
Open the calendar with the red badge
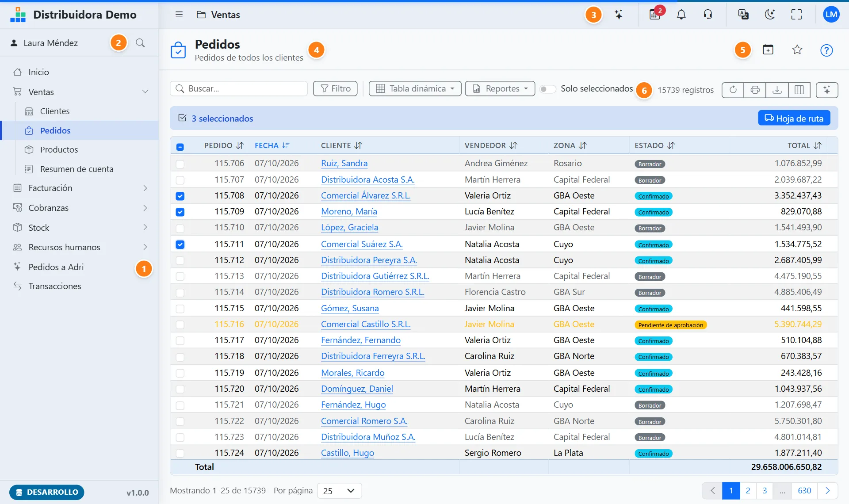click(655, 15)
